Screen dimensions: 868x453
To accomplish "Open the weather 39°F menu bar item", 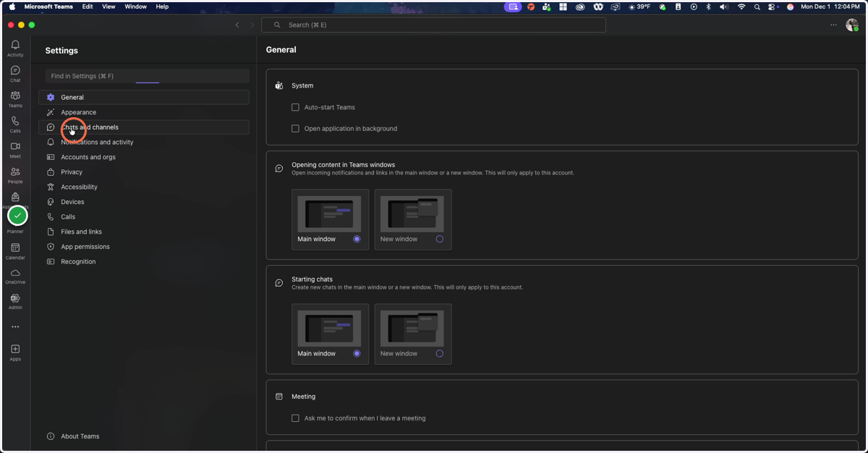I will pyautogui.click(x=639, y=7).
